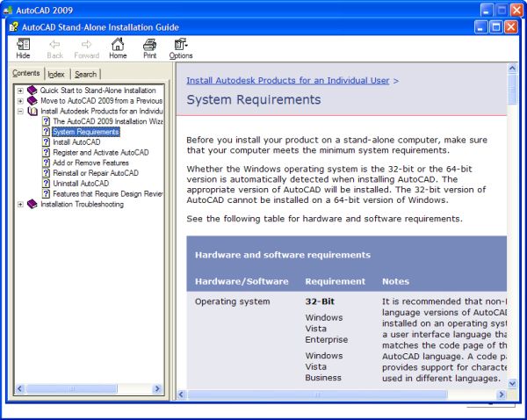Screen dimensions: 527x420
Task: Click contents pane horizontal scrollbar thumb
Action: (x=72, y=388)
